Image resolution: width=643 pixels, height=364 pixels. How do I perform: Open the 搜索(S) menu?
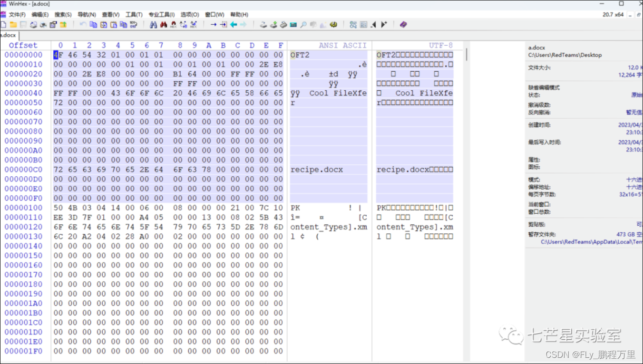[x=63, y=15]
